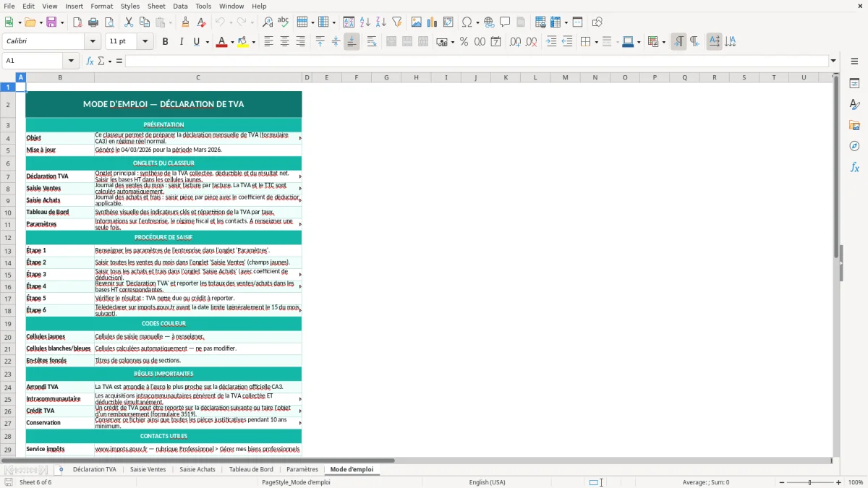The height and width of the screenshot is (488, 868).
Task: Insert hyperlink
Action: [x=489, y=22]
